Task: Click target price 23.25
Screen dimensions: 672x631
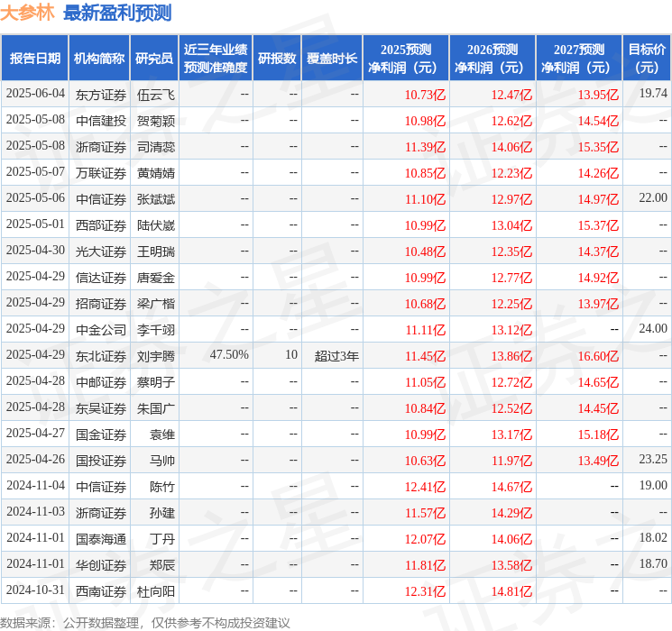Action: 653,459
